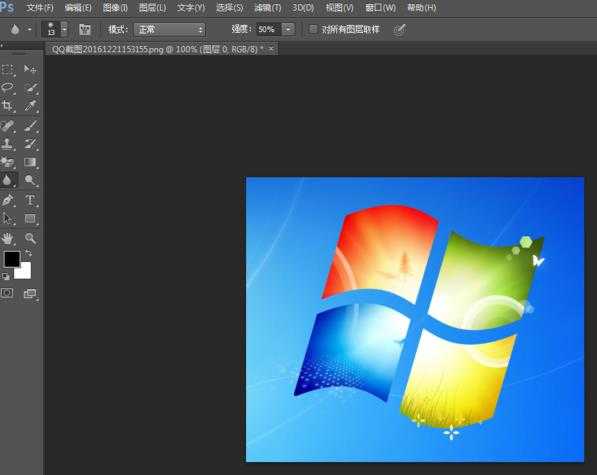Open the brush preset picker dropdown

[64, 29]
